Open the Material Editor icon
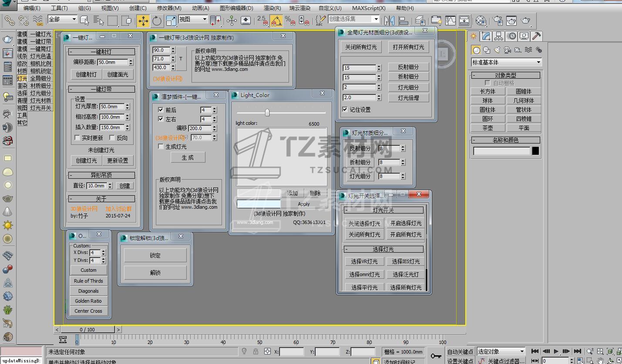622x364 pixels. point(481,20)
